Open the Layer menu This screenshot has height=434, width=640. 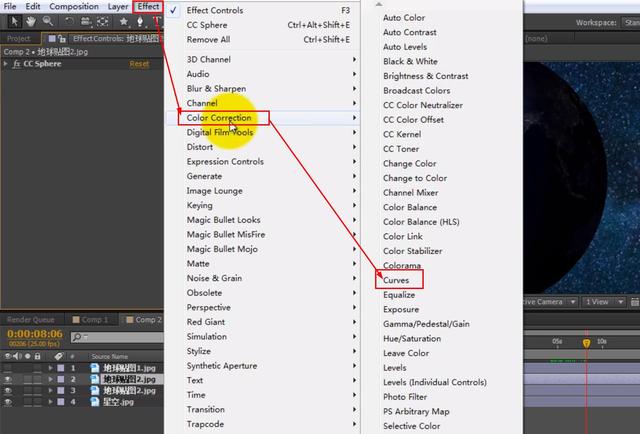pyautogui.click(x=118, y=7)
